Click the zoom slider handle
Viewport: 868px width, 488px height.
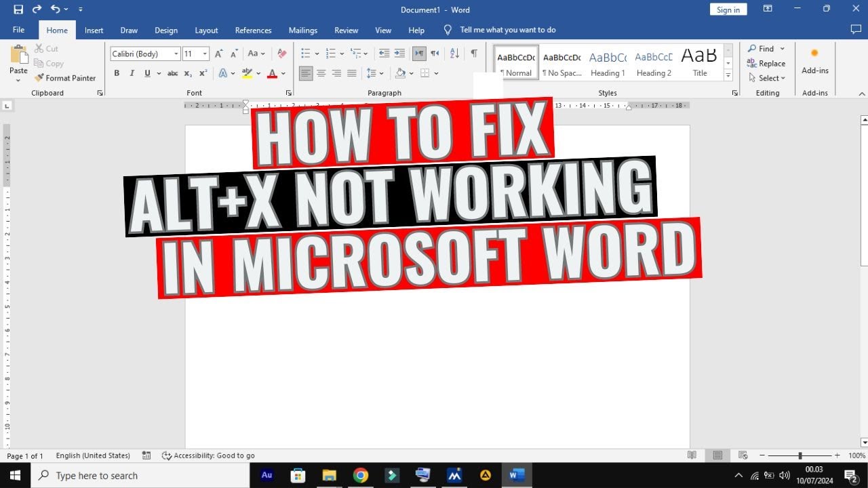click(x=800, y=455)
